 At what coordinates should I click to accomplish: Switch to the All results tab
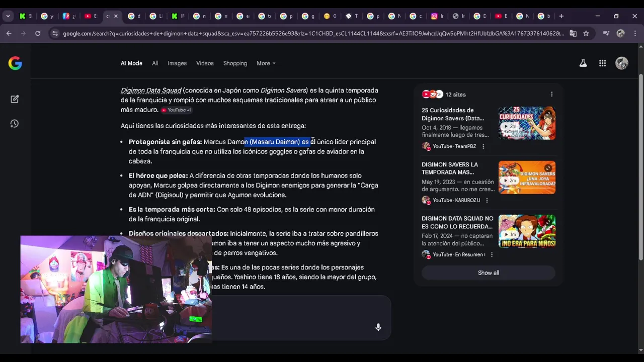click(155, 63)
